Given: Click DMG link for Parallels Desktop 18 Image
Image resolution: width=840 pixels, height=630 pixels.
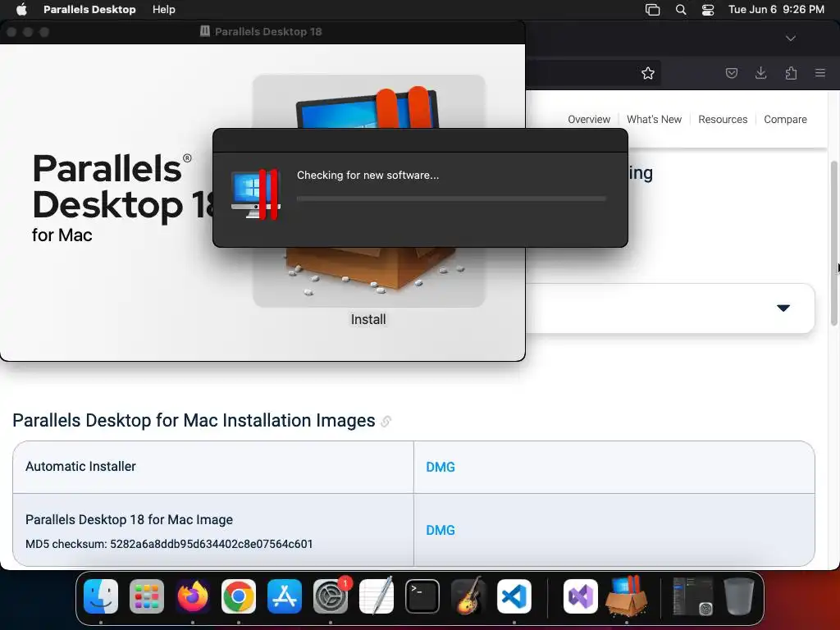Looking at the screenshot, I should 441,531.
